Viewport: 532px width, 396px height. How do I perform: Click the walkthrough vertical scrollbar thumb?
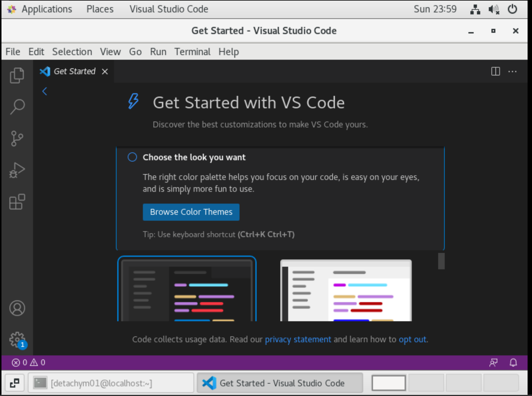click(x=441, y=261)
